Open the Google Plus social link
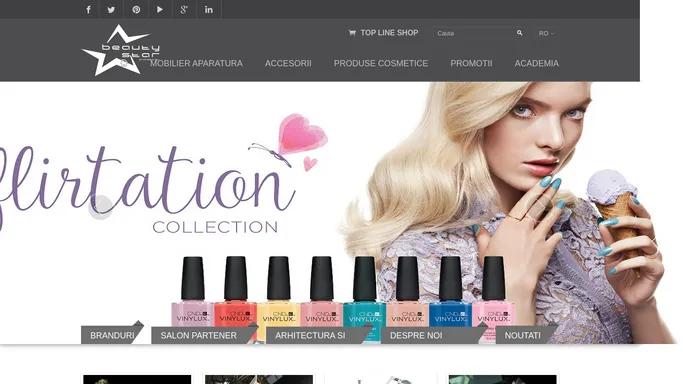The width and height of the screenshot is (683, 384). pyautogui.click(x=184, y=10)
